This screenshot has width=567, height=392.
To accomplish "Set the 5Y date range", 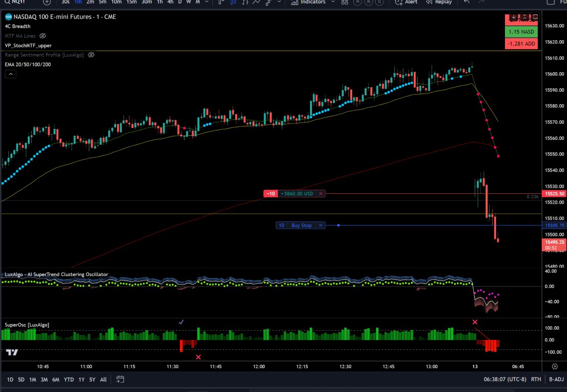I will pyautogui.click(x=92, y=379).
